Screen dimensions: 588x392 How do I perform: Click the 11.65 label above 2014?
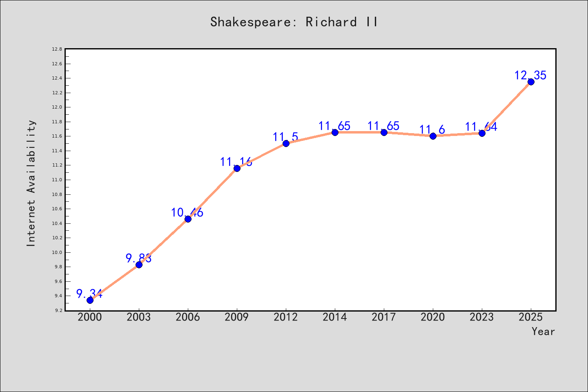(x=334, y=126)
